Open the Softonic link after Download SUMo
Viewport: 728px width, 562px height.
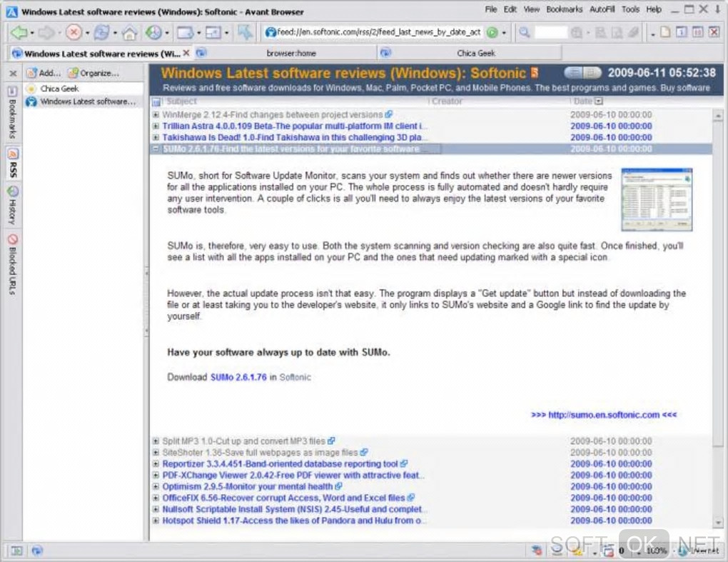click(x=295, y=377)
